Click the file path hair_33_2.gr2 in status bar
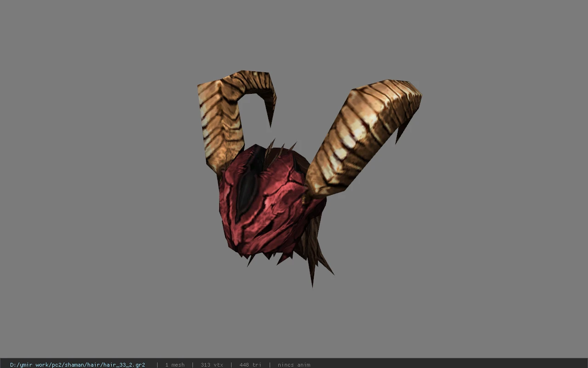 77,365
